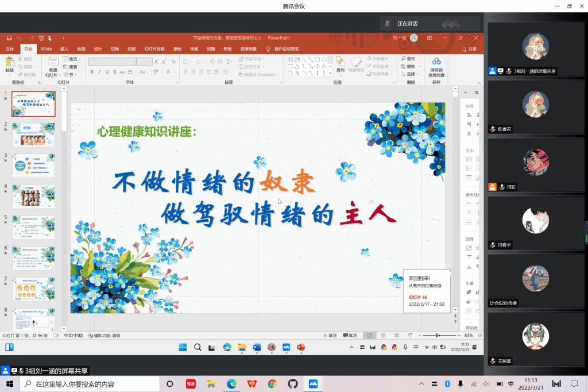Switch to the Insert (插入) tab
The image size is (588, 392).
[64, 49]
